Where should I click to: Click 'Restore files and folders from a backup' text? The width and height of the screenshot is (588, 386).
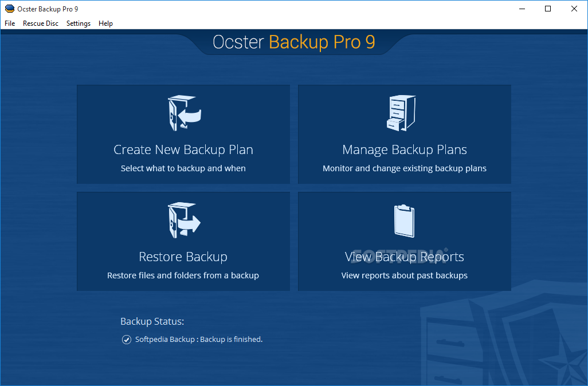pos(183,275)
